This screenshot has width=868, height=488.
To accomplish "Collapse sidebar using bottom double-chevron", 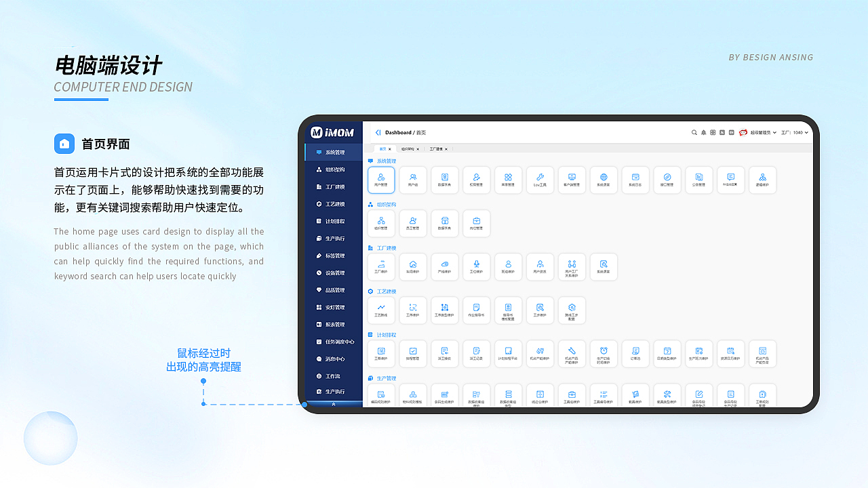I will (x=334, y=403).
